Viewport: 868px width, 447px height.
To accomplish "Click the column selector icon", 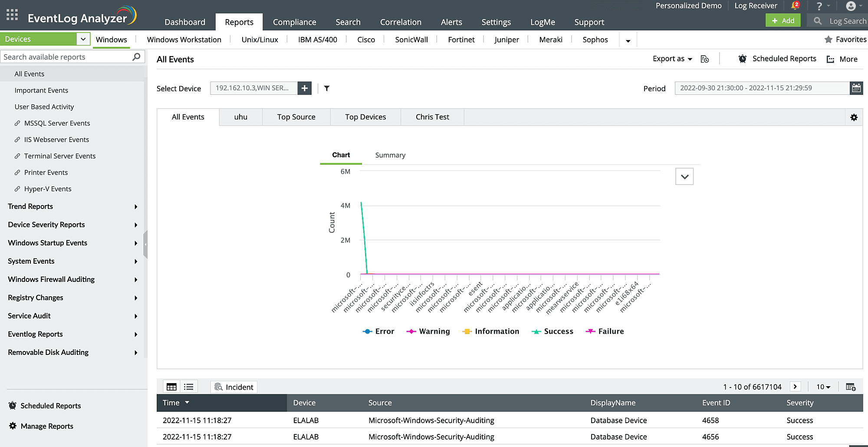I will pyautogui.click(x=850, y=387).
